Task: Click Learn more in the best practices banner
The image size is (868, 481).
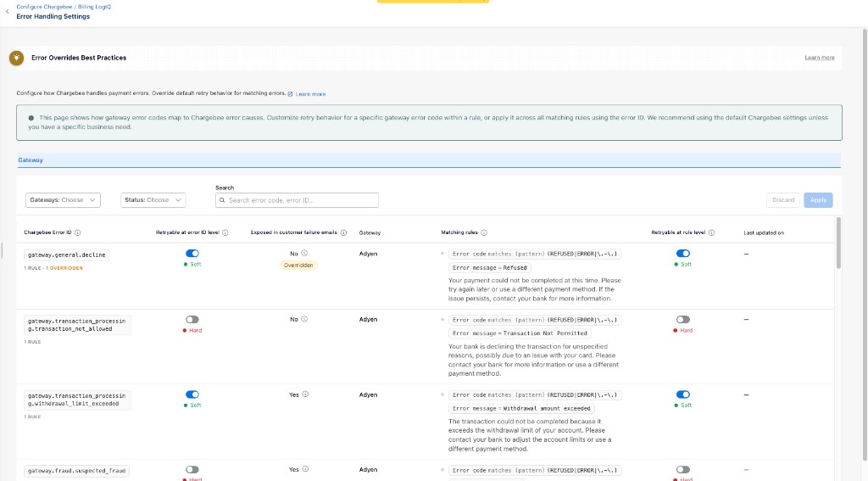Action: pyautogui.click(x=820, y=58)
